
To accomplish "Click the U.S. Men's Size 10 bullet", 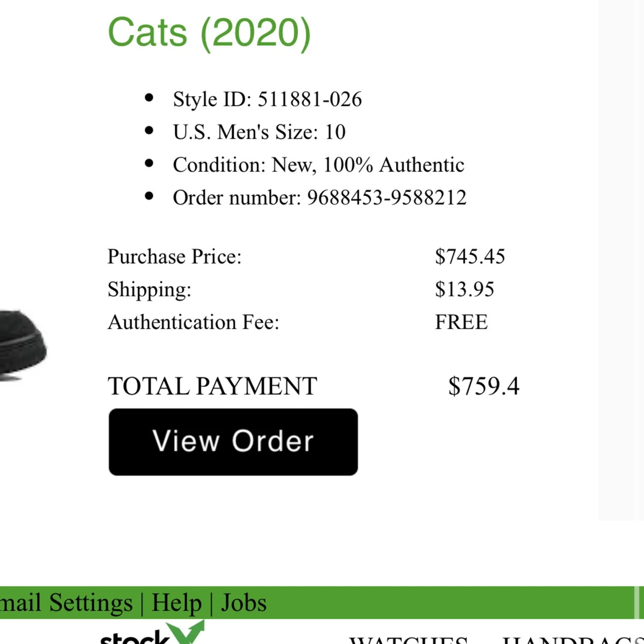I will [259, 132].
